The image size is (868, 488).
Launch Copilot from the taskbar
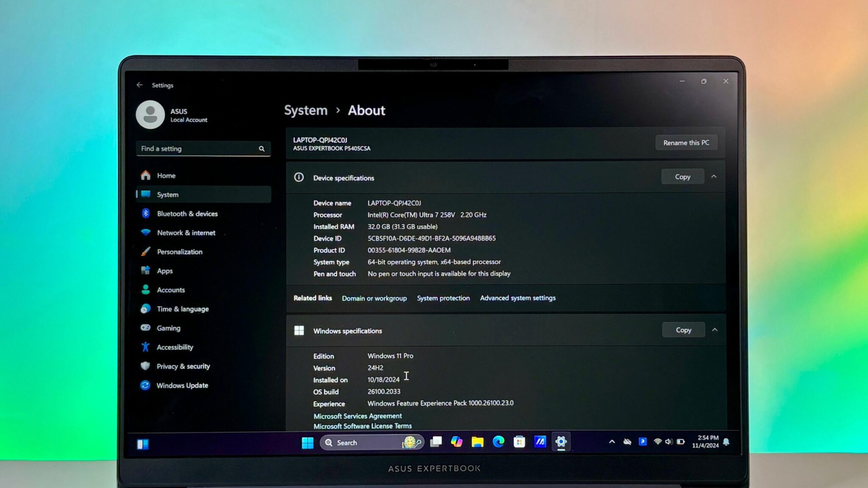point(456,442)
